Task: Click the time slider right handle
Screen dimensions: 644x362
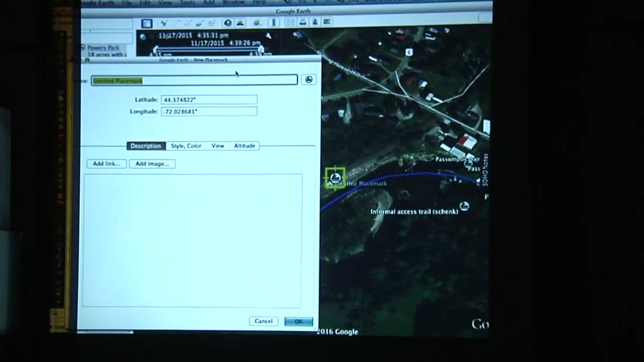Action: coord(261,50)
